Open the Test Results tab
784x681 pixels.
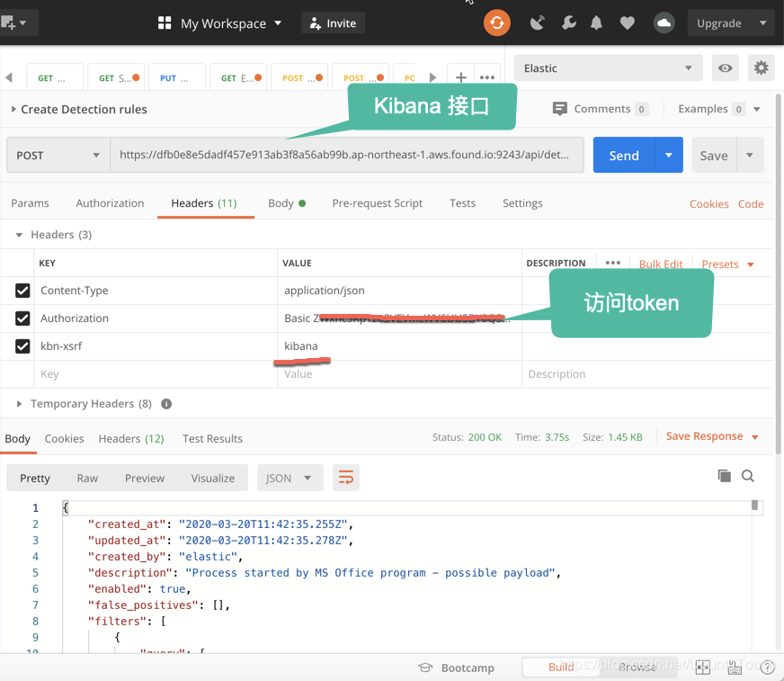[212, 439]
